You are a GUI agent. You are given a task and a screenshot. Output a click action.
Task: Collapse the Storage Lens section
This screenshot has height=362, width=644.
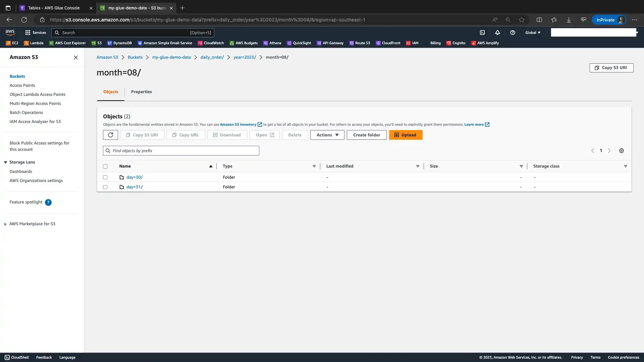(x=5, y=162)
